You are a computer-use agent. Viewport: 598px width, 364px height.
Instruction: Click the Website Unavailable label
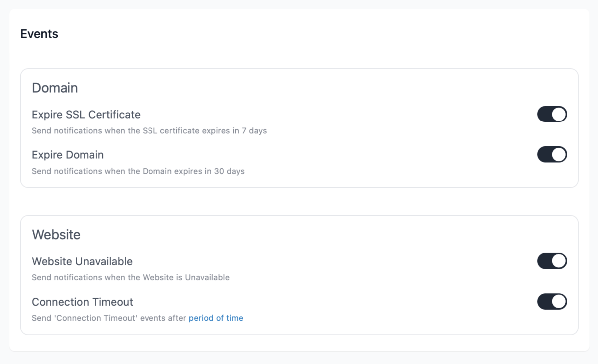(82, 261)
